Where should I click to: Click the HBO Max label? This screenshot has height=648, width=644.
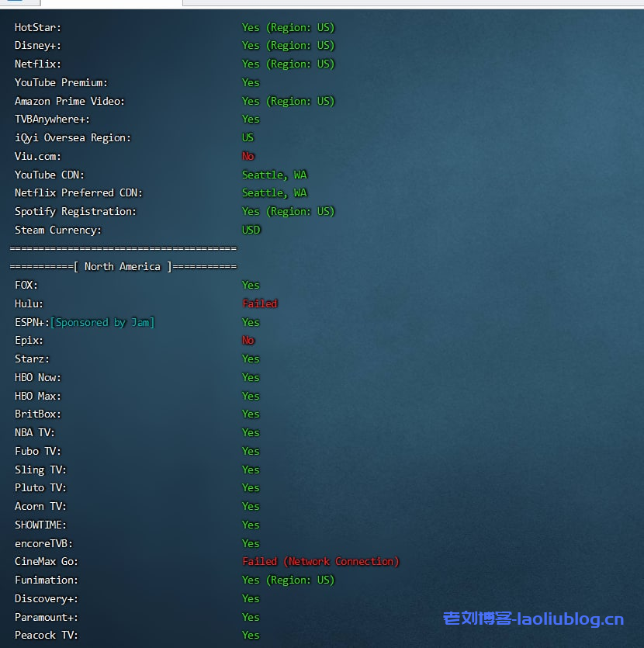pyautogui.click(x=38, y=396)
